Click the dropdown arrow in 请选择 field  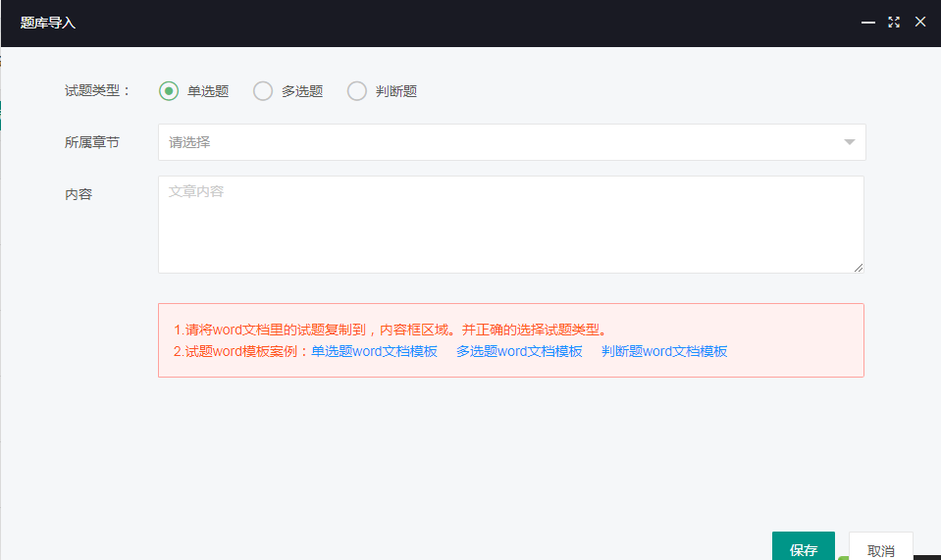click(x=849, y=142)
